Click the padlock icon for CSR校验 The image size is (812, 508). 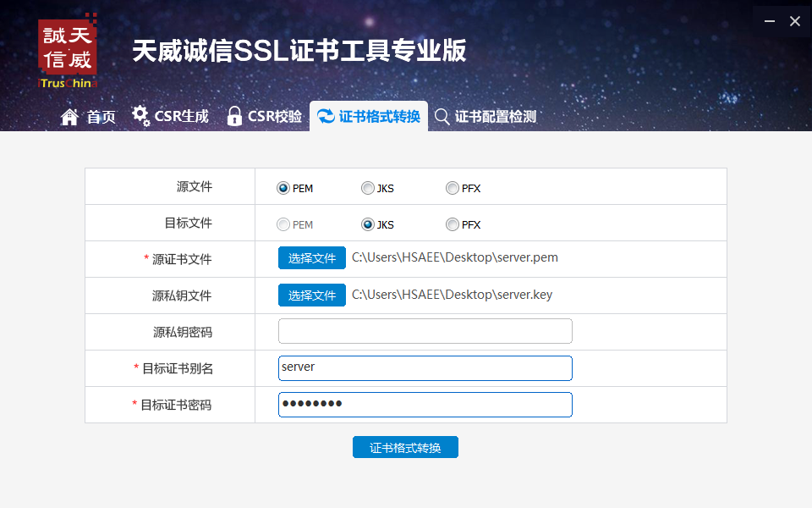point(234,116)
